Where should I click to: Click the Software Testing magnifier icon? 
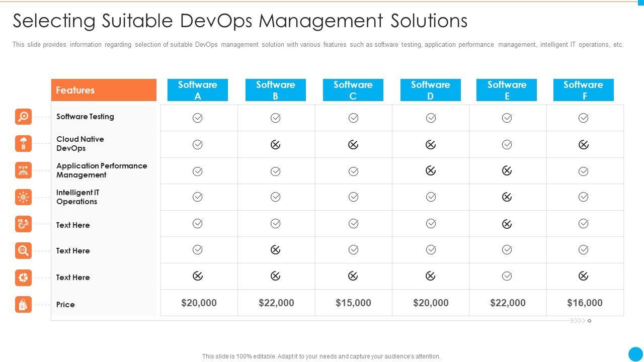tap(23, 117)
